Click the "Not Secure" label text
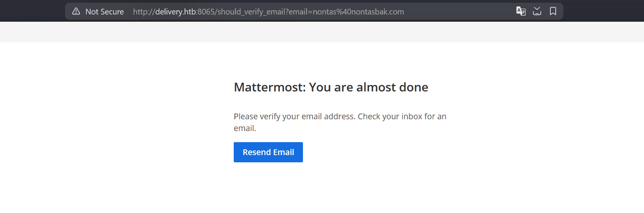644x213 pixels. [x=105, y=12]
